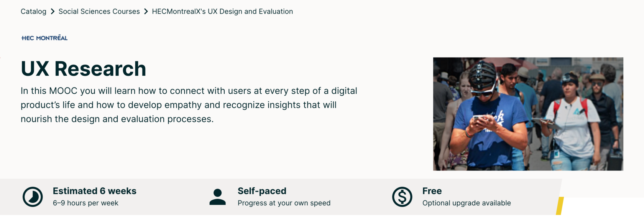Click the chevron after Catalog
This screenshot has width=644, height=220.
pos(53,12)
